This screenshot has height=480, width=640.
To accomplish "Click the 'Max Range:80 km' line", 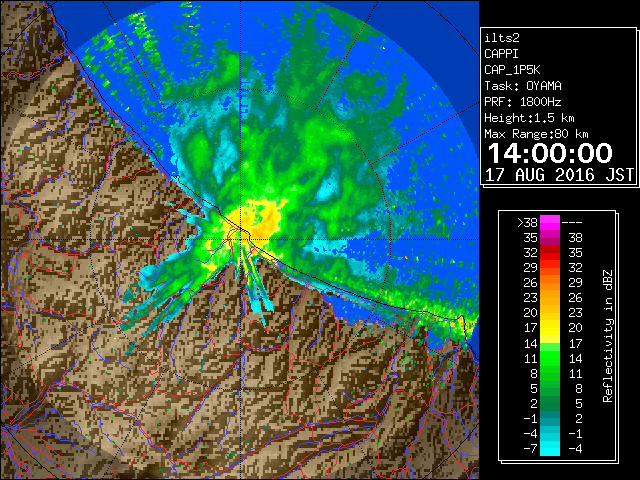I will 536,134.
